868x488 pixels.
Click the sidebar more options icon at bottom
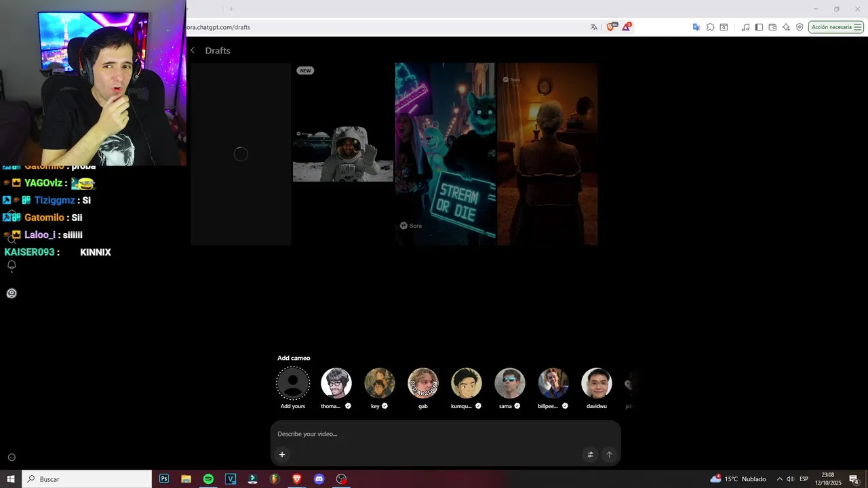(12, 457)
